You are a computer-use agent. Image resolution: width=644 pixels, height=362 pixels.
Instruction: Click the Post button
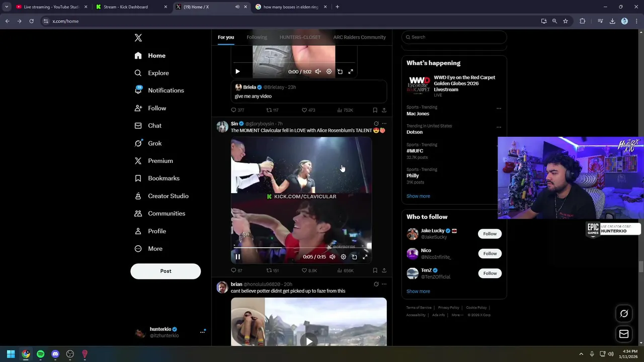coord(166,271)
